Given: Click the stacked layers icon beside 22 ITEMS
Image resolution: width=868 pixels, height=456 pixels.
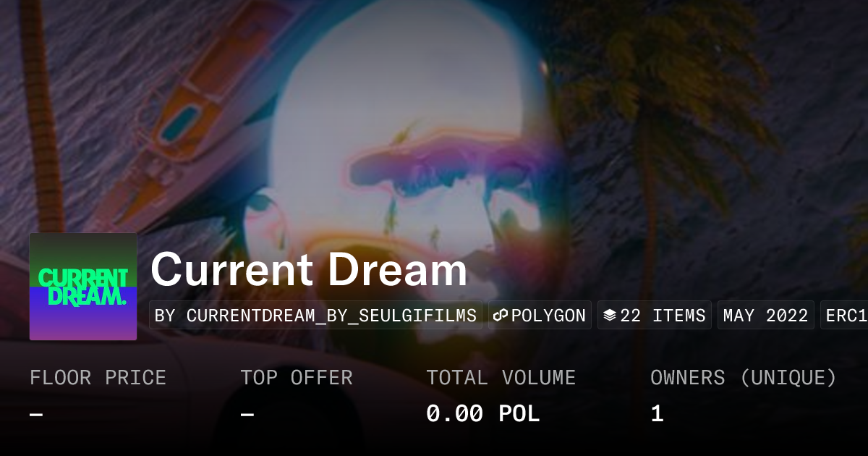Looking at the screenshot, I should 610,316.
